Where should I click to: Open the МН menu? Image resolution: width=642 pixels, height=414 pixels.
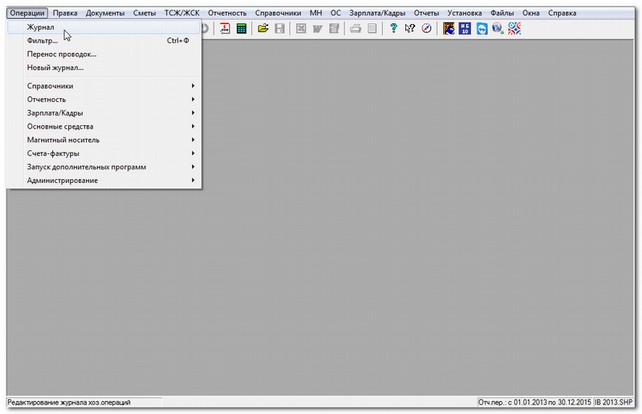click(316, 13)
